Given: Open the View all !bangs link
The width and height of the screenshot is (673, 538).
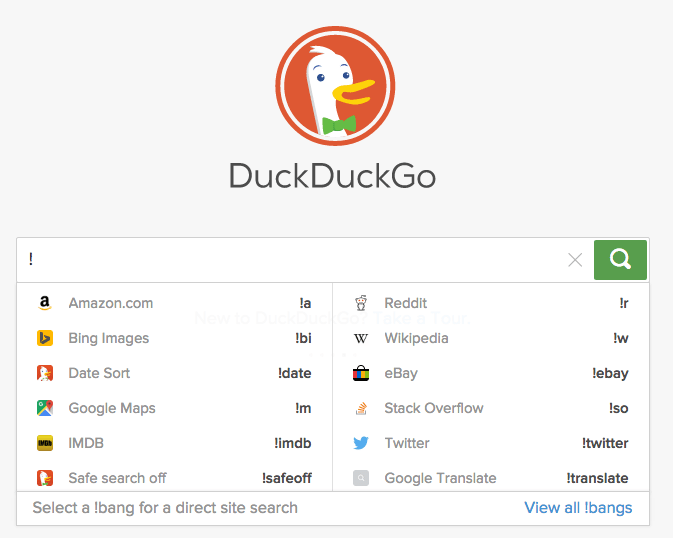Looking at the screenshot, I should [578, 508].
